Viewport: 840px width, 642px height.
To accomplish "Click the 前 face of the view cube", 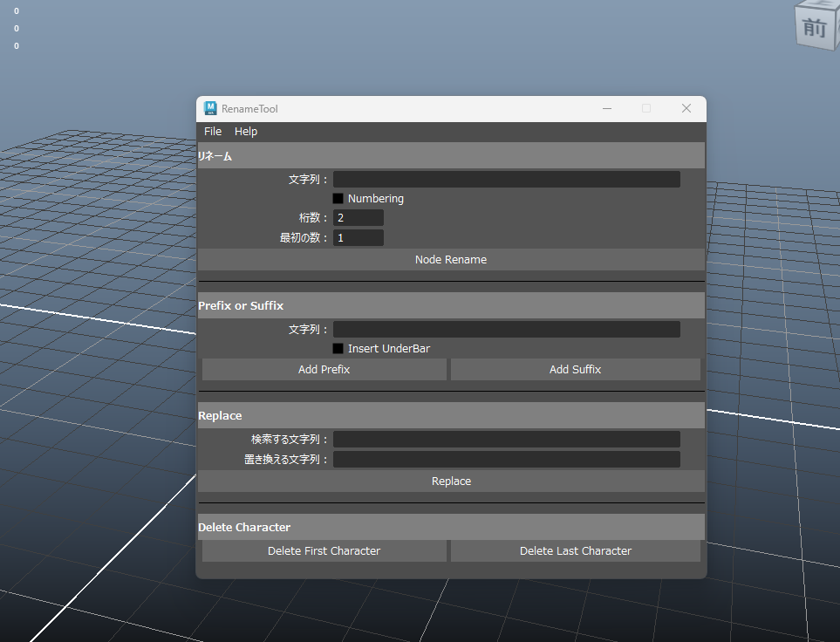I will [815, 28].
